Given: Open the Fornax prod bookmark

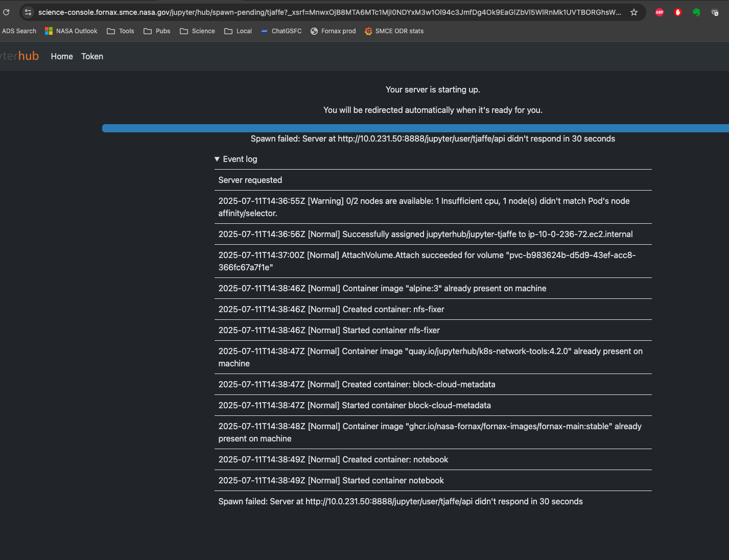Looking at the screenshot, I should coord(333,31).
